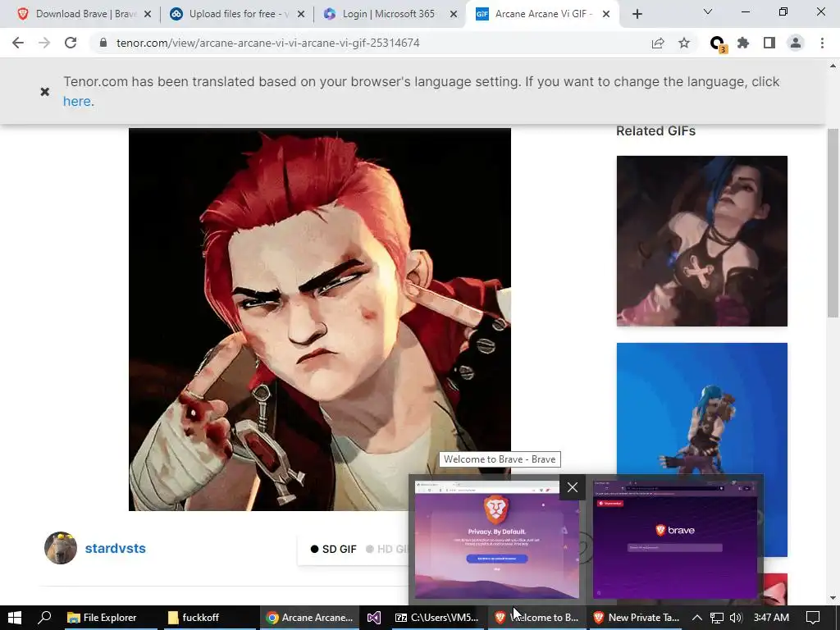The width and height of the screenshot is (840, 630).
Task: Click the scrollbar up arrow
Action: pyautogui.click(x=833, y=66)
